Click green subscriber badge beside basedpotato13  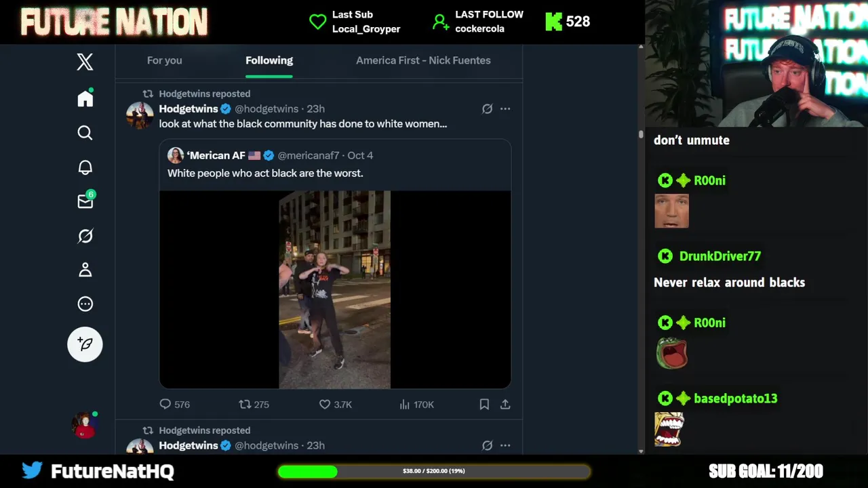tap(683, 399)
